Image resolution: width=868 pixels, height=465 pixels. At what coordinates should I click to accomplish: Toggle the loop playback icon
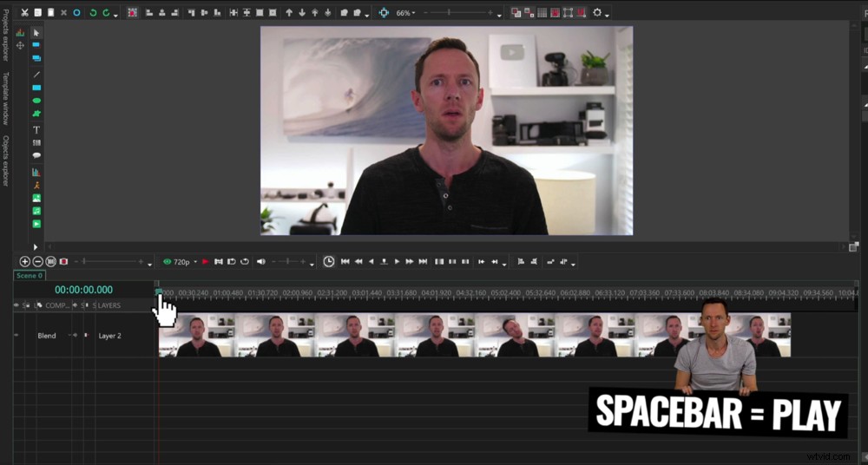(245, 261)
